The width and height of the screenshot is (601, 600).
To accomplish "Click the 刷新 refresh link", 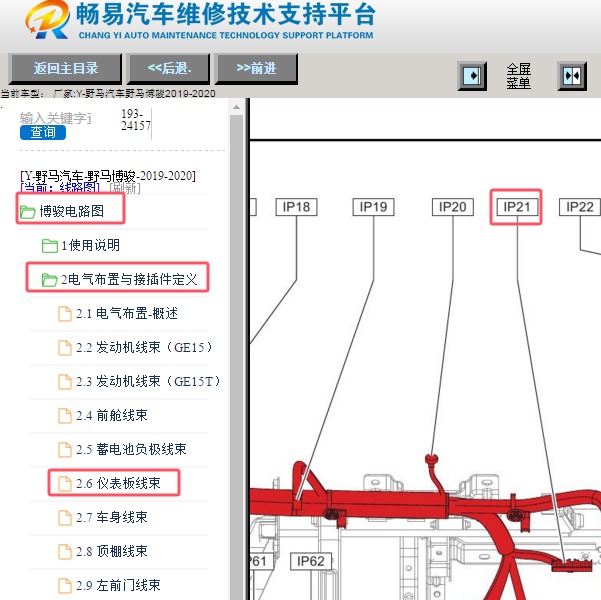I will coord(125,188).
